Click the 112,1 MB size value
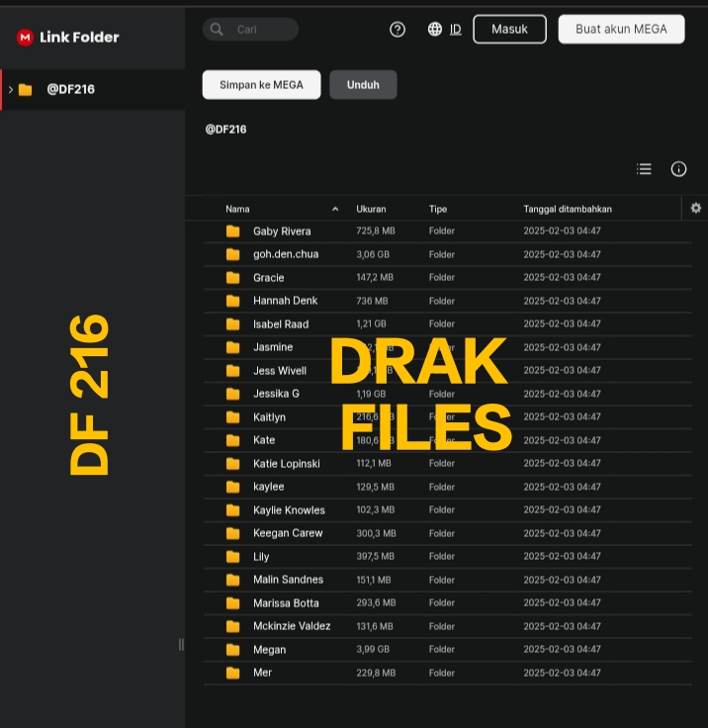 [374, 463]
